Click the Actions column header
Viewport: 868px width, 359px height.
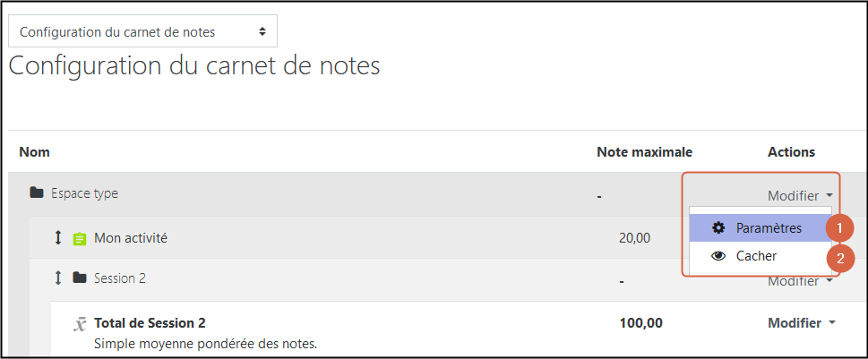pyautogui.click(x=791, y=152)
